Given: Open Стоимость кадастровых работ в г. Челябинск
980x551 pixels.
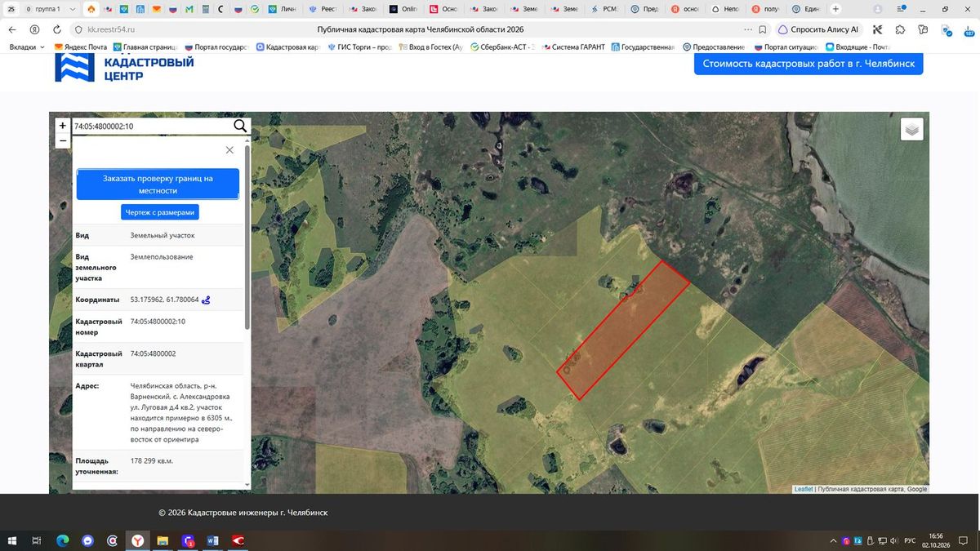Looking at the screenshot, I should [808, 64].
